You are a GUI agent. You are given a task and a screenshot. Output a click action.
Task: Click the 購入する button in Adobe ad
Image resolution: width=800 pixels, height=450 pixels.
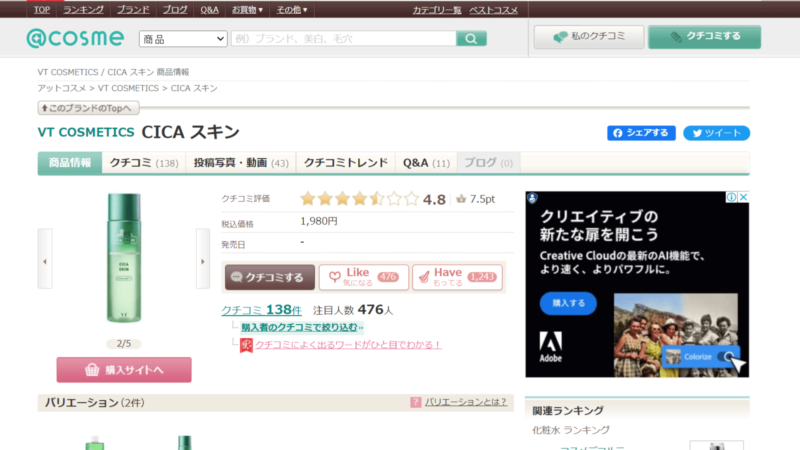(568, 303)
